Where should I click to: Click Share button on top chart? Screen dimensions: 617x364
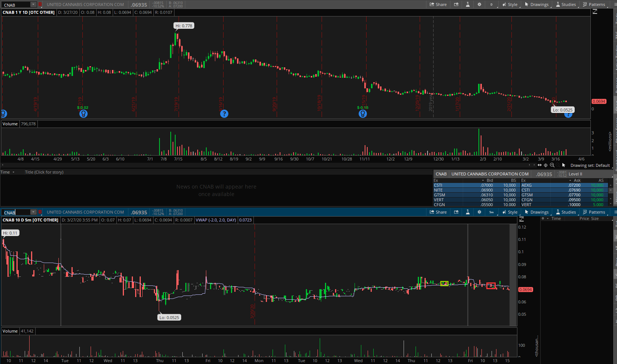tap(438, 4)
